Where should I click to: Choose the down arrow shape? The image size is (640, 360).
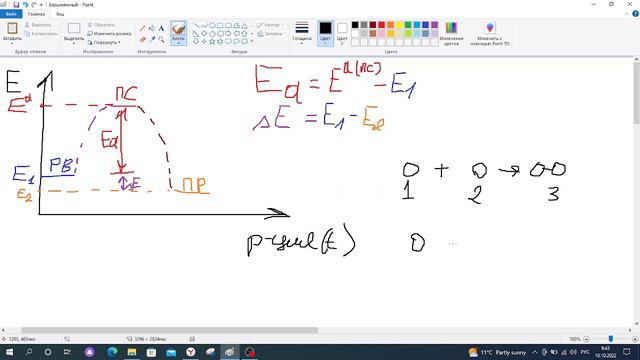196,42
